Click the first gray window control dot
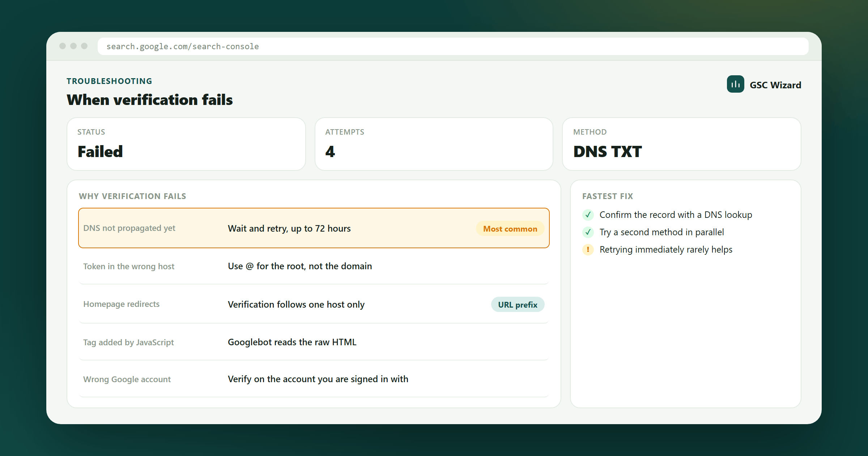 (x=63, y=46)
